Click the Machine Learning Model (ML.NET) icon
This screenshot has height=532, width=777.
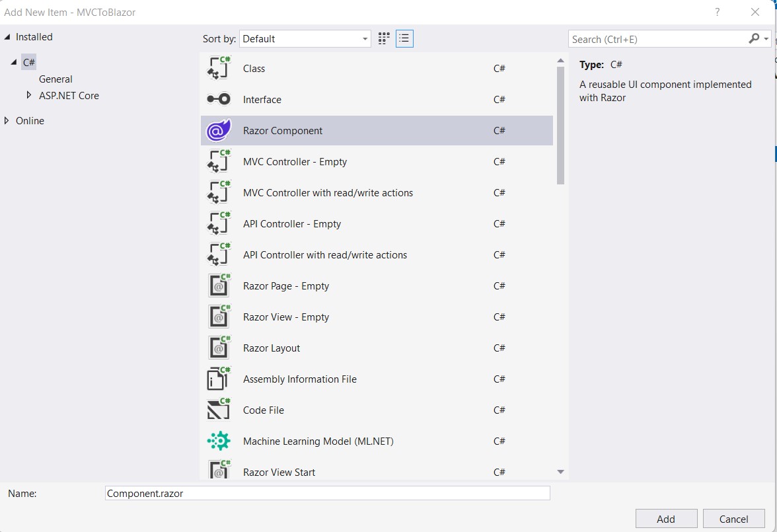click(219, 441)
